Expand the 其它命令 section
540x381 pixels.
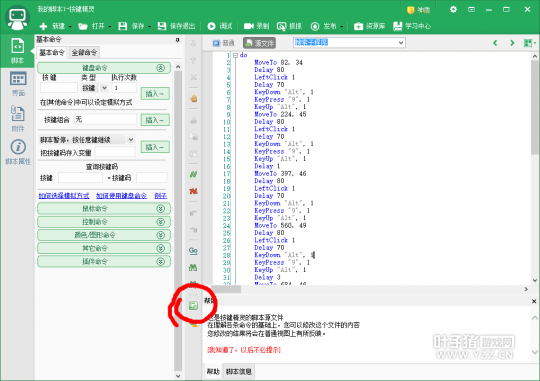coord(161,248)
